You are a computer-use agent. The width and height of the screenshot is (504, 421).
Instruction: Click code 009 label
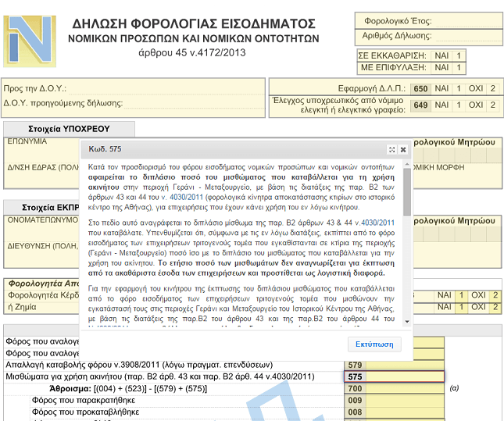(355, 401)
